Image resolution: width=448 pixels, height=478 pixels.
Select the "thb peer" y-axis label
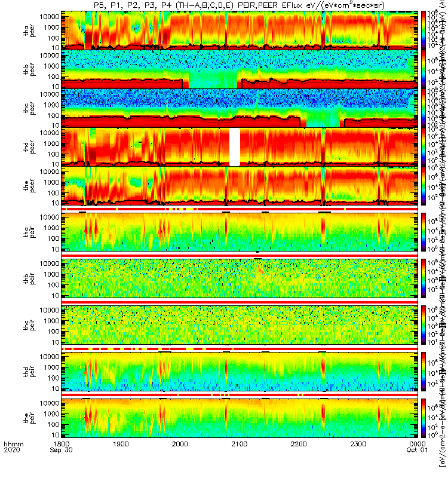[29, 69]
